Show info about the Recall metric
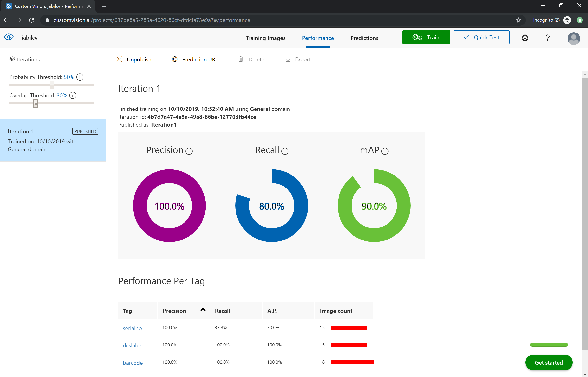The width and height of the screenshot is (588, 377). 285,151
